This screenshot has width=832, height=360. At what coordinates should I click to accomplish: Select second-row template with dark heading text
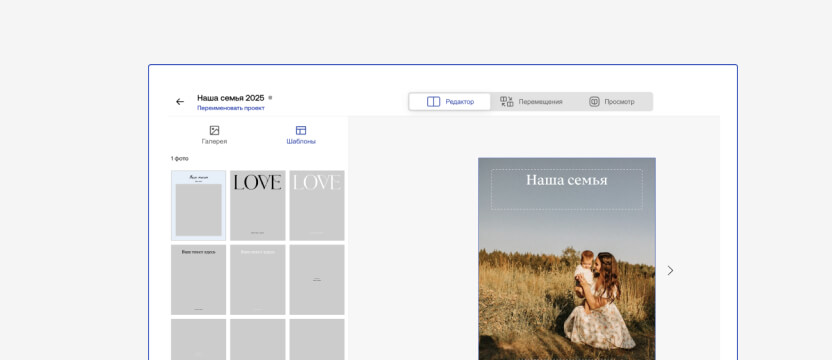[x=198, y=279]
